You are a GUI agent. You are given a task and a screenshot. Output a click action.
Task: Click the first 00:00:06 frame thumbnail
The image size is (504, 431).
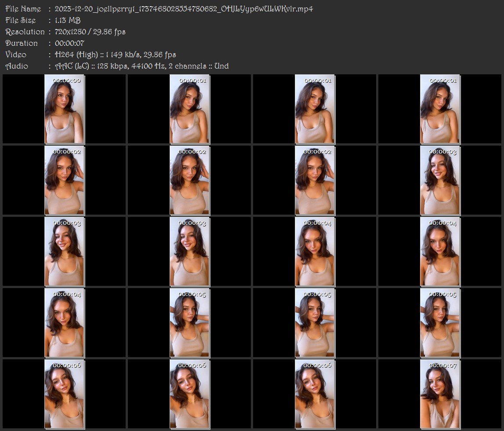point(64,394)
